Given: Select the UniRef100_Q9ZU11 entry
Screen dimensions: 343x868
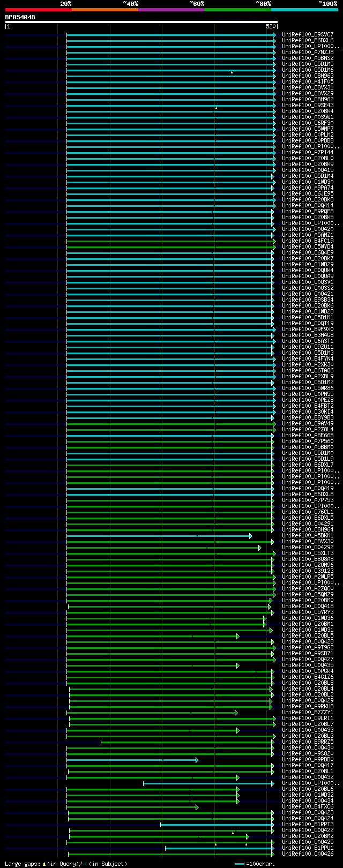Looking at the screenshot, I should (308, 347).
